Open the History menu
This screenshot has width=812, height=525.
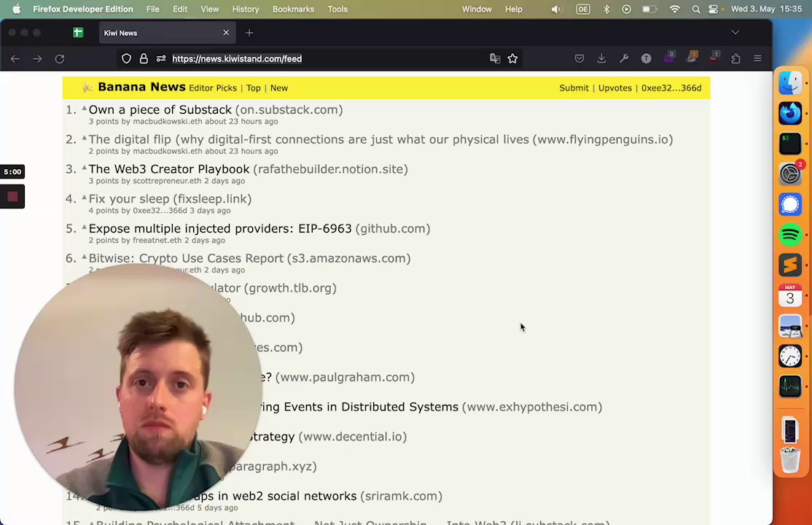(x=246, y=9)
